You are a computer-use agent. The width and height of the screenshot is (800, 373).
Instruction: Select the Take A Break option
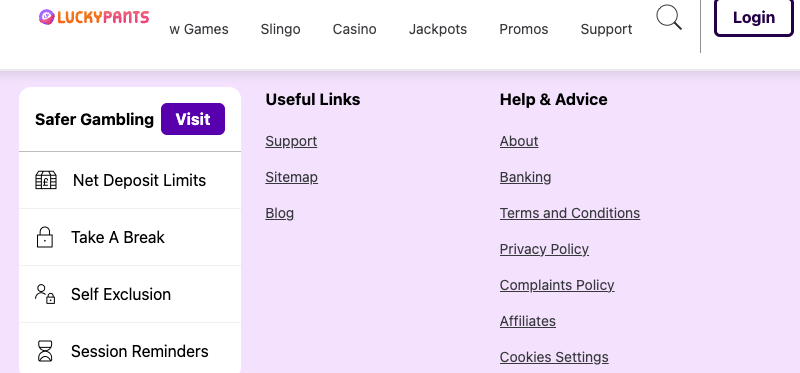coord(130,237)
